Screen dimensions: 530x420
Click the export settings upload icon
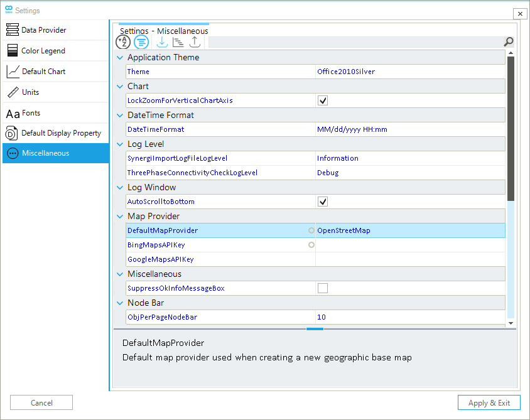[195, 42]
